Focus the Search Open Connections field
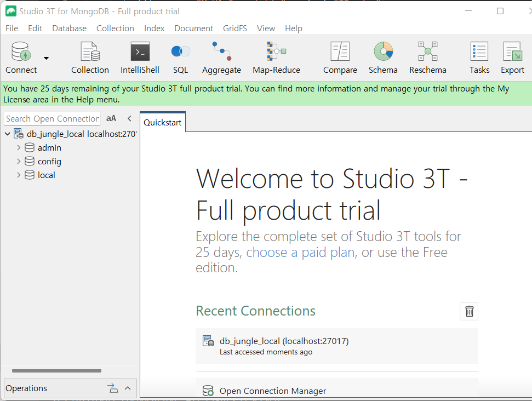Viewport: 532px width, 401px height. pos(53,119)
